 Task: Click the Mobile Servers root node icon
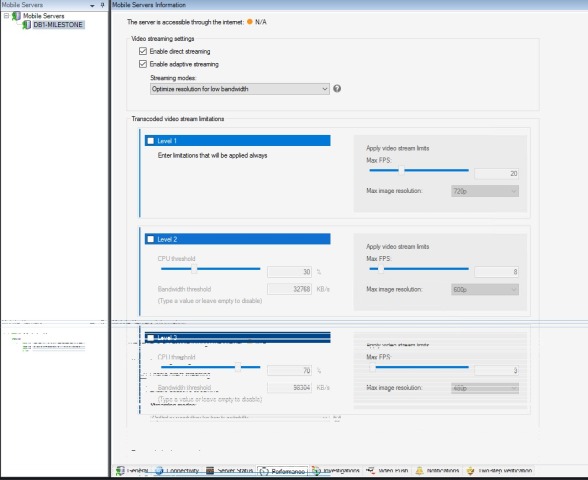[16, 16]
